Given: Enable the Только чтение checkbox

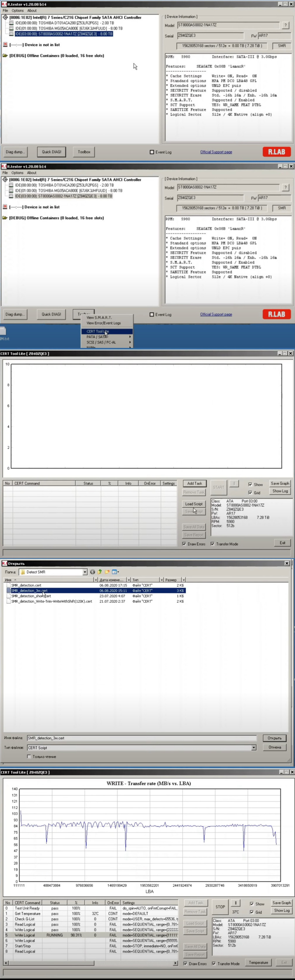Looking at the screenshot, I should pos(29,757).
